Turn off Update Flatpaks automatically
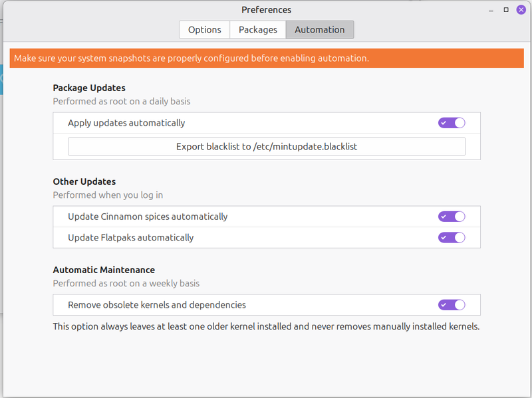The image size is (532, 398). [x=452, y=237]
